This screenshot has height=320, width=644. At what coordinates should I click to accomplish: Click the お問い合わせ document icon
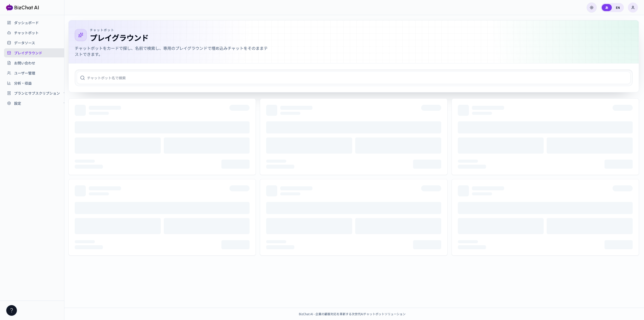[x=9, y=63]
